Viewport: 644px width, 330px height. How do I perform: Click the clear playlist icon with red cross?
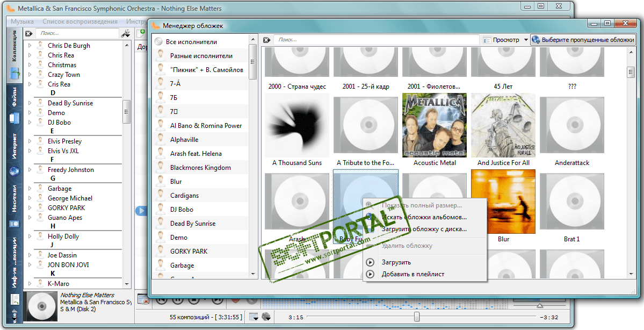pyautogui.click(x=143, y=300)
